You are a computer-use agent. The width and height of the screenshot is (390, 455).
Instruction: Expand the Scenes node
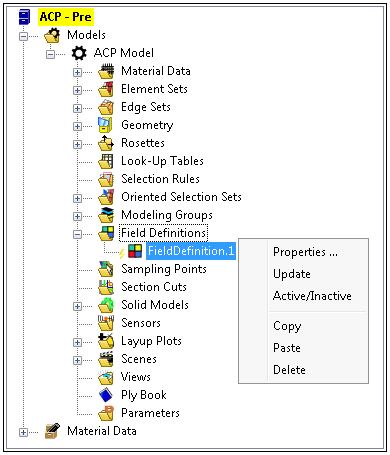[78, 360]
